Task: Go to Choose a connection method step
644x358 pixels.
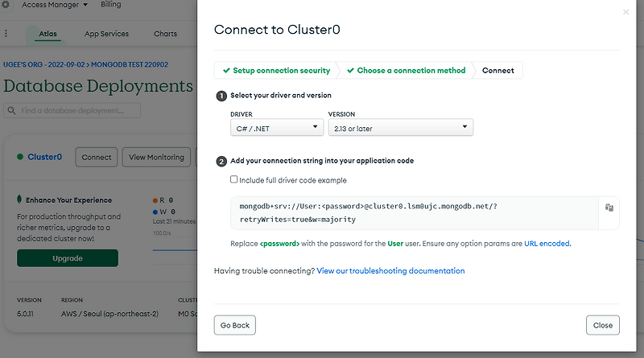Action: (406, 71)
